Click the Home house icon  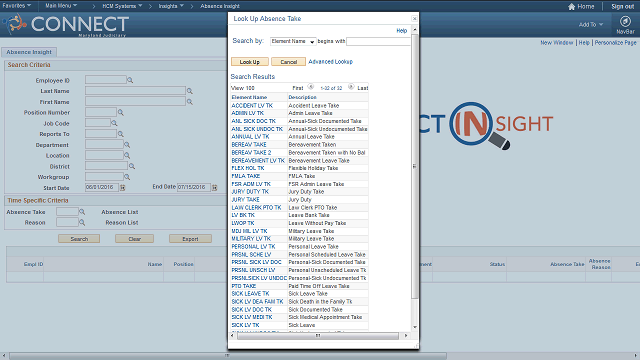[571, 7]
